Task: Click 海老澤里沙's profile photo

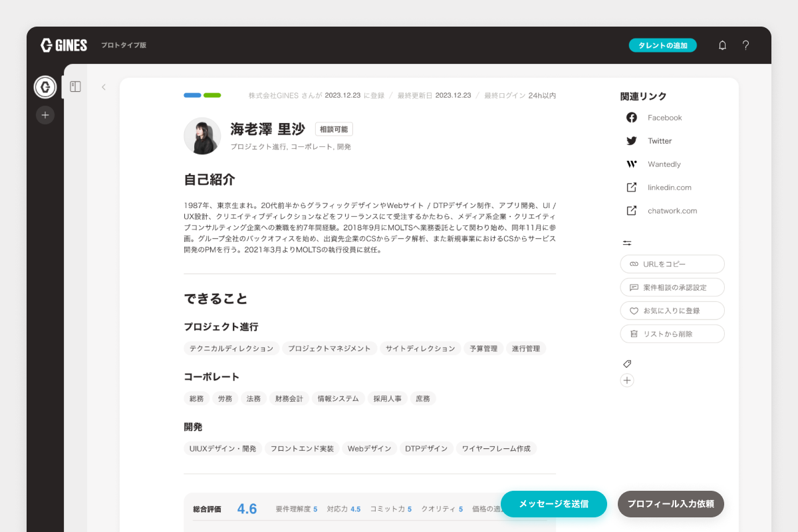Action: 202,136
